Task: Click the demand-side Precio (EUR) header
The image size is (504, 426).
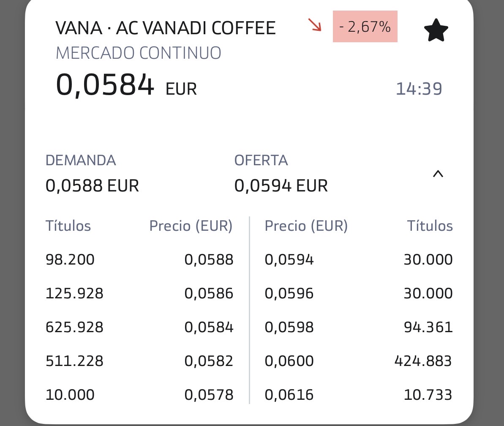Action: click(x=191, y=226)
